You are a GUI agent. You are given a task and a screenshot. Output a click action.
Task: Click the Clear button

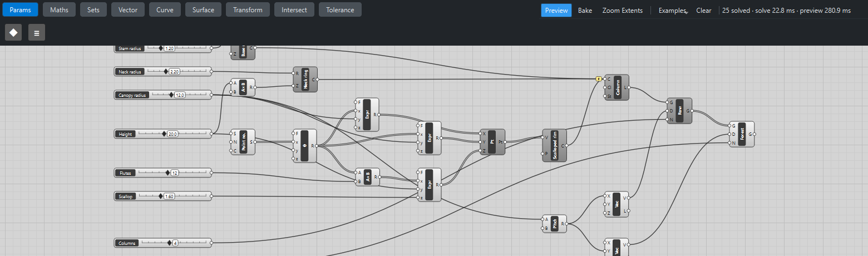703,10
